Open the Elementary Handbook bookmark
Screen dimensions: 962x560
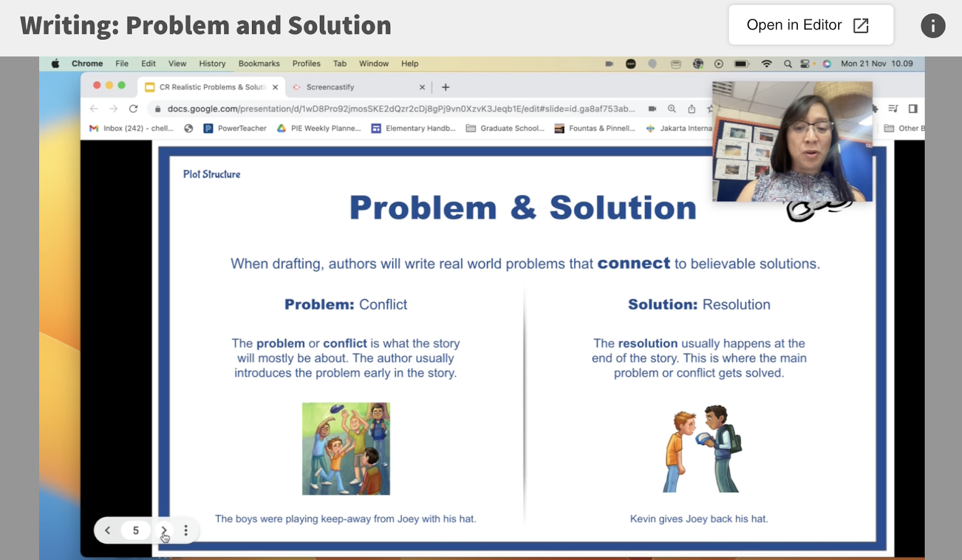coord(414,128)
